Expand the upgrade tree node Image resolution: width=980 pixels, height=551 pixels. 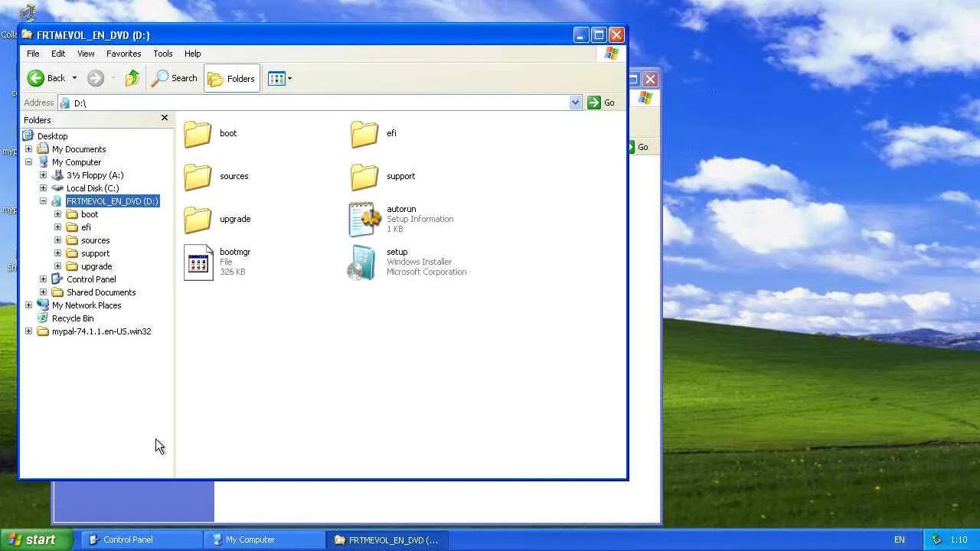(x=57, y=266)
